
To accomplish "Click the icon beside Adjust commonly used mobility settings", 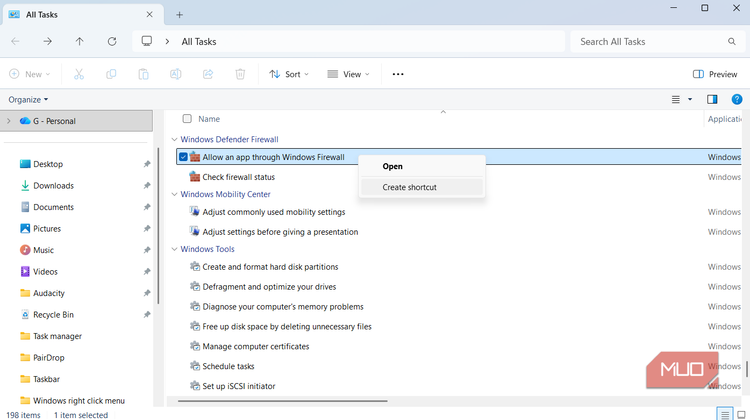I will click(x=194, y=211).
